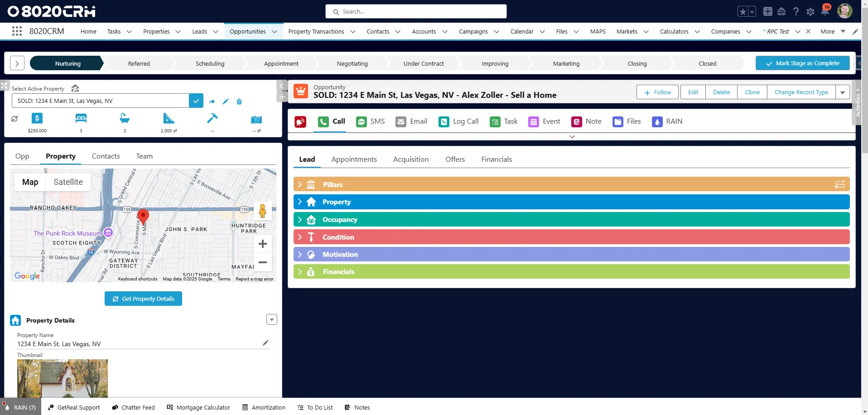Click the Get Property Details button
This screenshot has height=415, width=868.
[143, 299]
